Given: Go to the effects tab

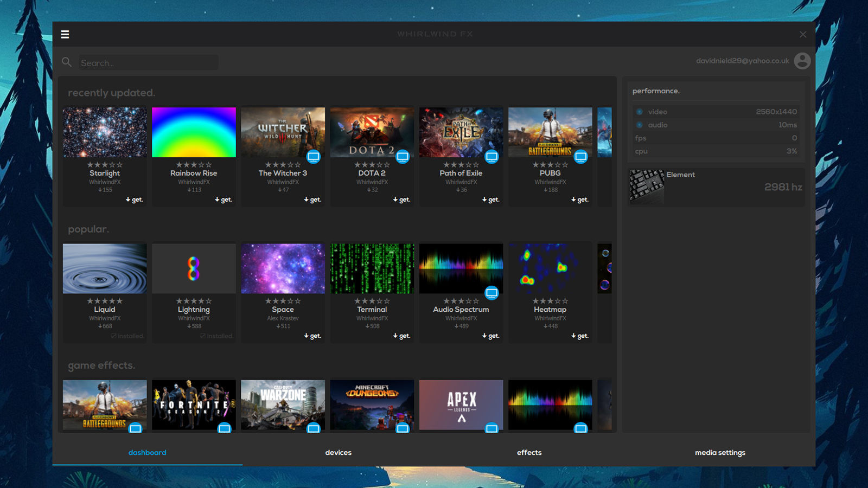Looking at the screenshot, I should pyautogui.click(x=529, y=452).
